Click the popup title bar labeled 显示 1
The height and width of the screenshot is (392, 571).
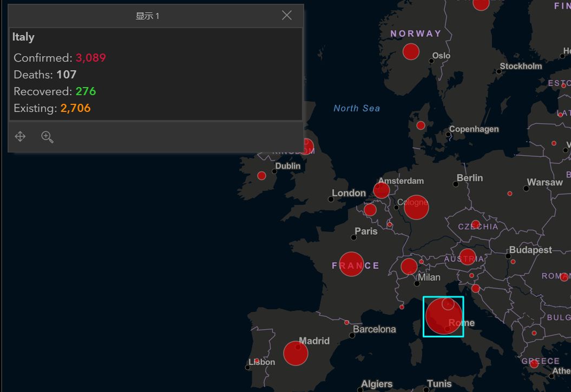[x=147, y=16]
